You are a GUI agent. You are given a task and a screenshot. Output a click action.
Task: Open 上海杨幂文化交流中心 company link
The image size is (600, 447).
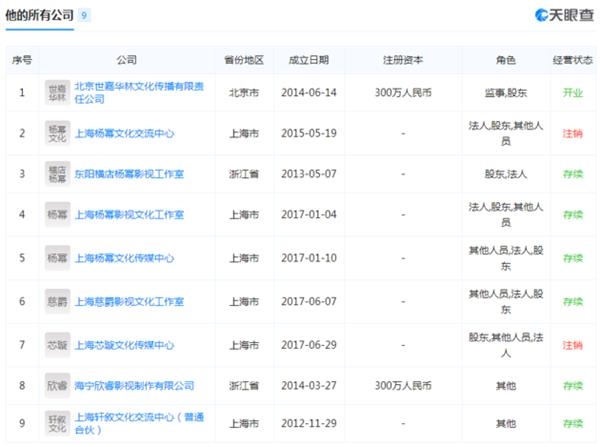(x=124, y=134)
